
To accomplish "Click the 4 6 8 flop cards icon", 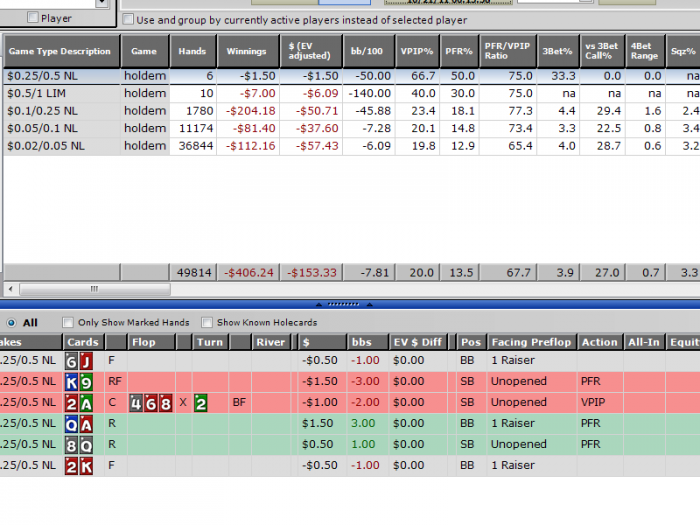I will [x=151, y=403].
